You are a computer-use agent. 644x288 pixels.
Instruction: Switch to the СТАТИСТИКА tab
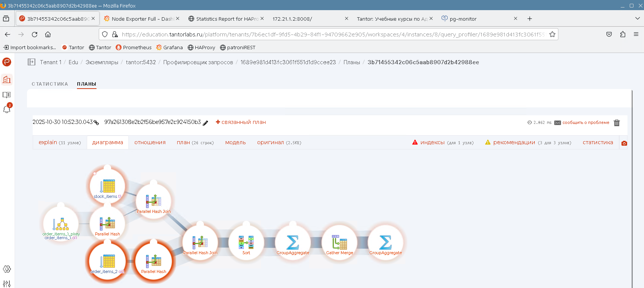tap(50, 84)
